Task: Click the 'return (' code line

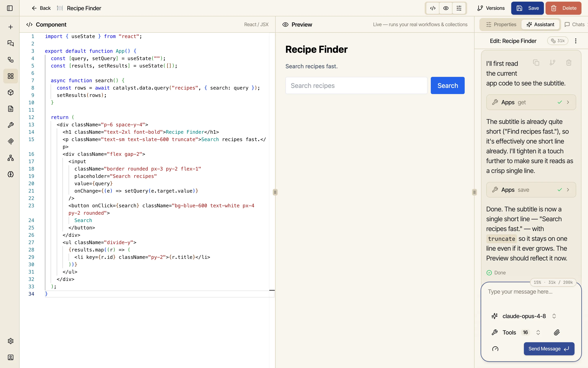Action: pos(62,117)
